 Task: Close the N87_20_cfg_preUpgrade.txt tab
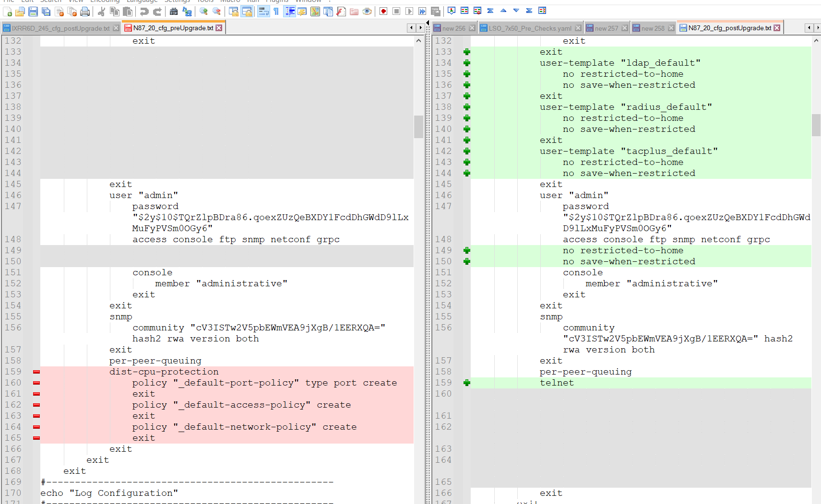219,28
